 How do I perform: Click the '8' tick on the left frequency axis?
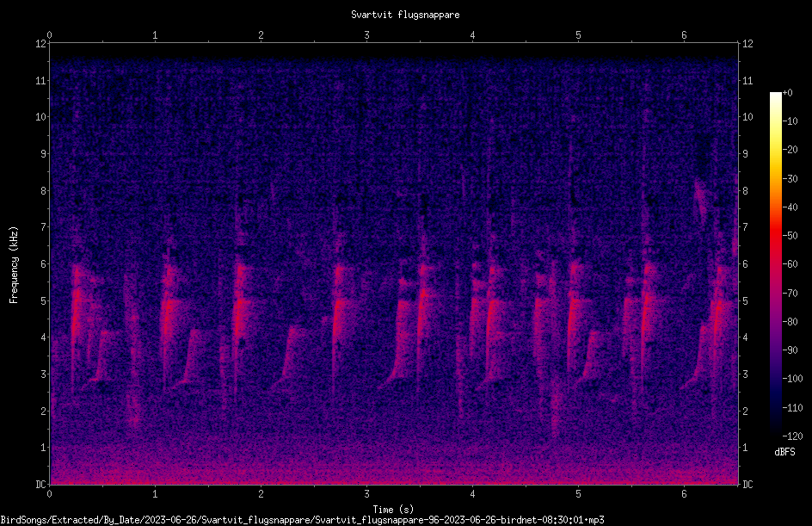43,191
